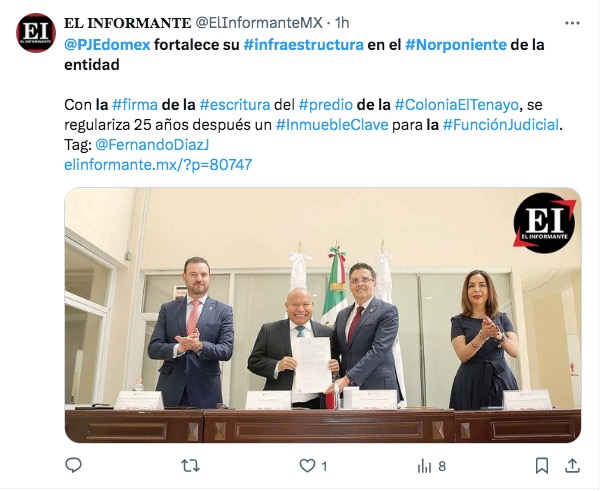Repost this tweet with the retweet icon

point(190,466)
